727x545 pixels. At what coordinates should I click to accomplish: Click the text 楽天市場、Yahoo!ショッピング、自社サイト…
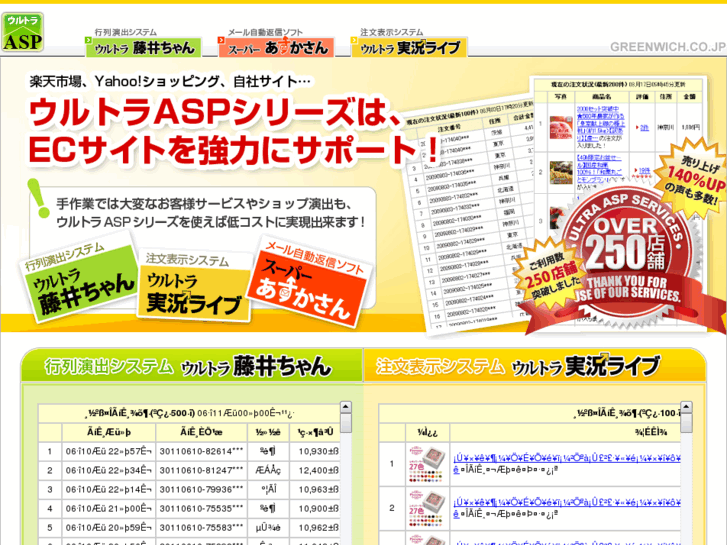(170, 81)
